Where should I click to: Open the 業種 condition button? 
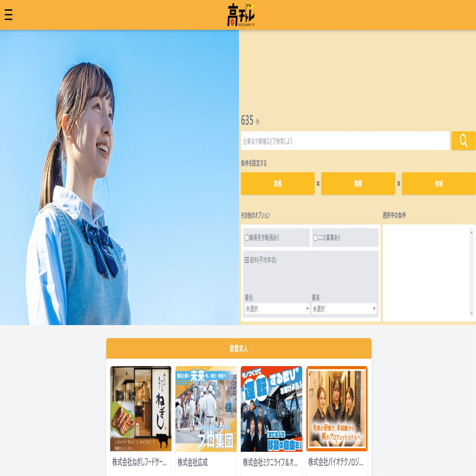pos(278,184)
